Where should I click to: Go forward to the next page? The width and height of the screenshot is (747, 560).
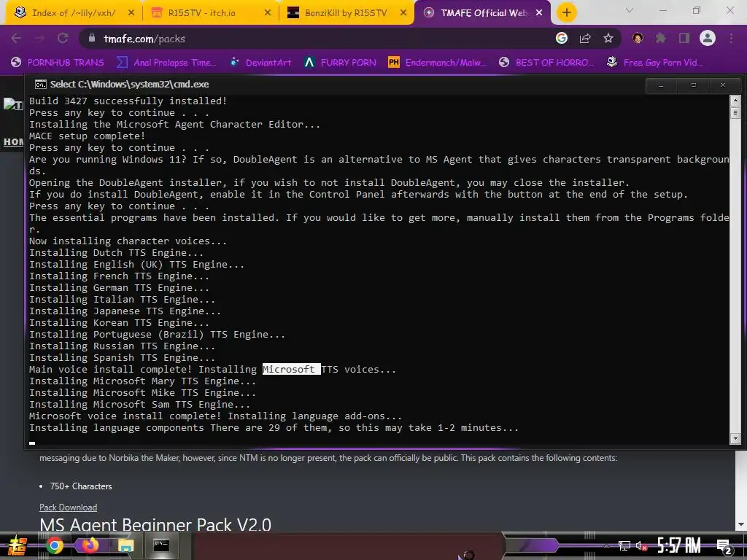(x=39, y=39)
